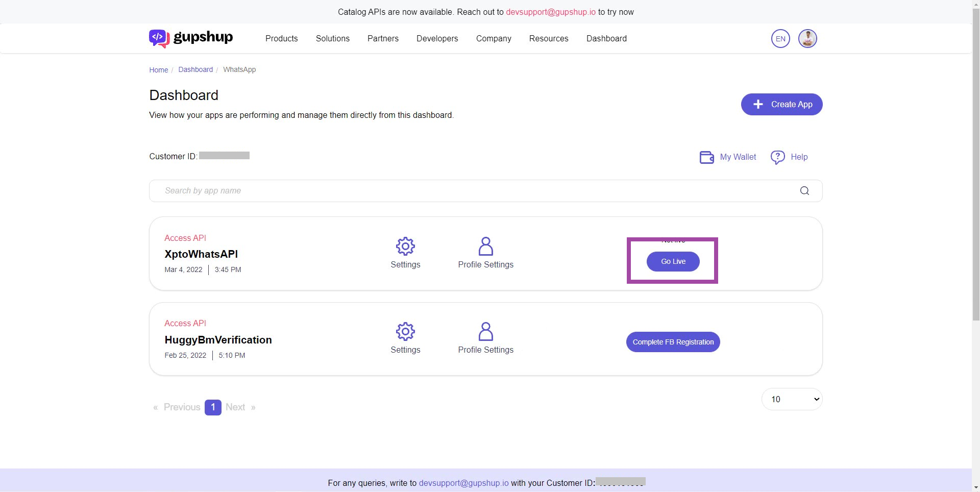
Task: Open the user avatar profile menu
Action: click(807, 38)
